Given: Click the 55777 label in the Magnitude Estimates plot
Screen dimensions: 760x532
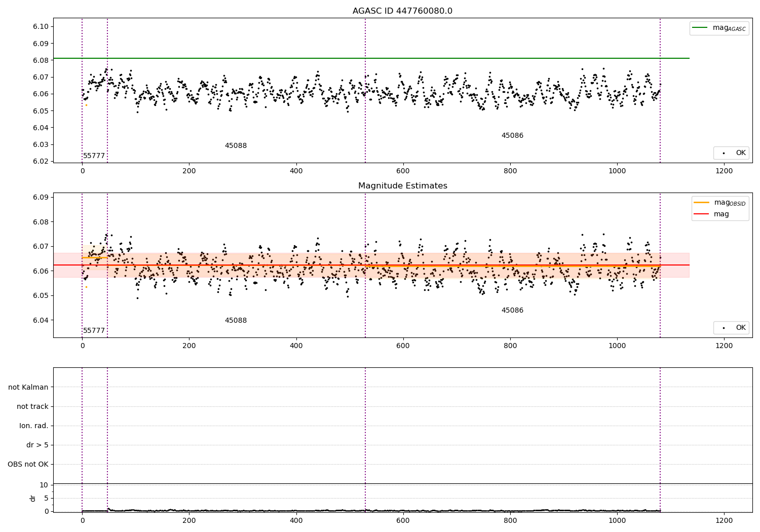Looking at the screenshot, I should 94,330.
